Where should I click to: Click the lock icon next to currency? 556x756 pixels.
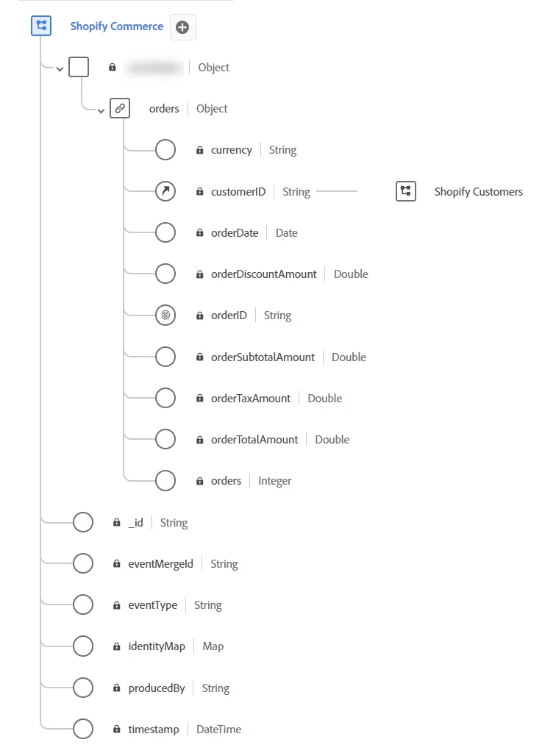(x=199, y=150)
